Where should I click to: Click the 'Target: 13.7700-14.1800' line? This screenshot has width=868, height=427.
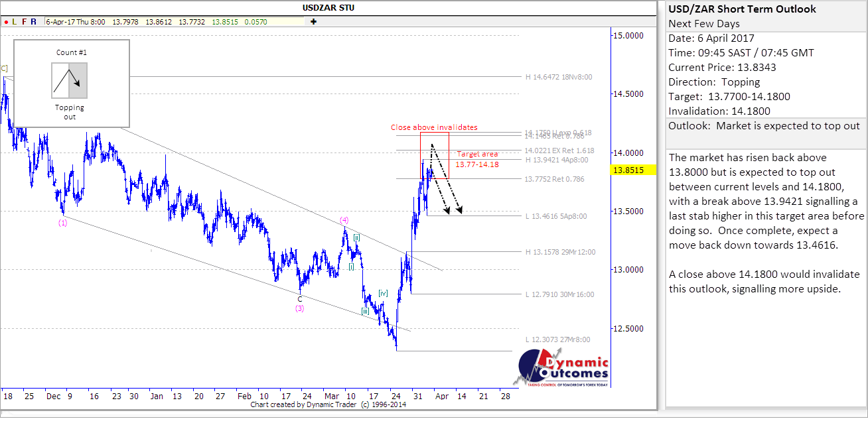coord(729,97)
